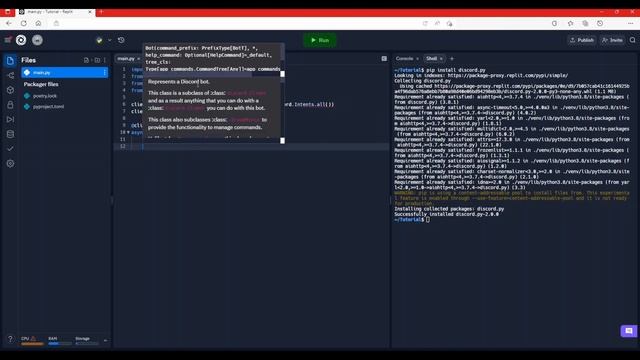Switch to the Console tab

click(x=404, y=59)
